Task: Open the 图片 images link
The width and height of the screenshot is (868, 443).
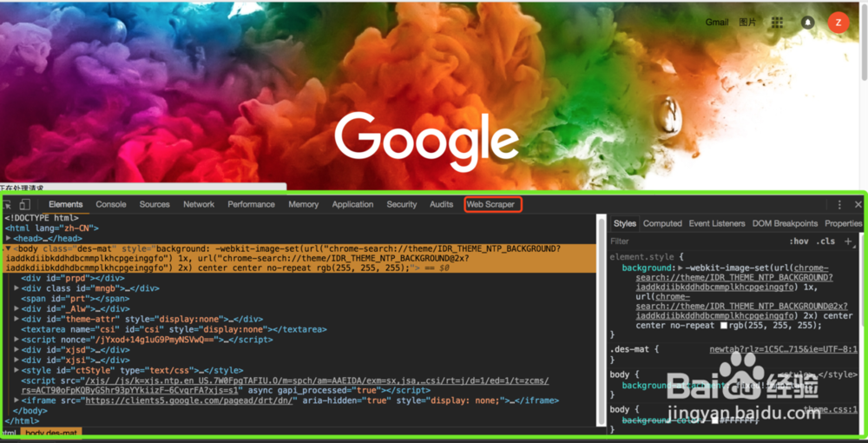Action: (747, 23)
